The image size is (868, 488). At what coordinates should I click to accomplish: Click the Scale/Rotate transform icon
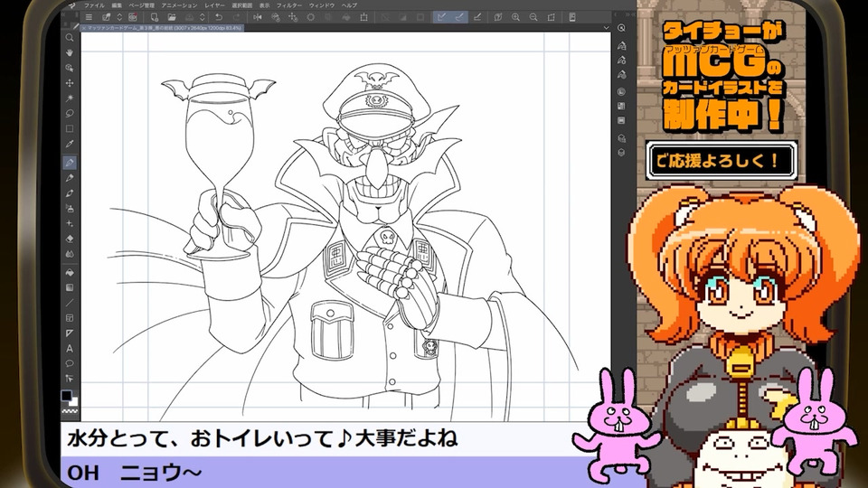pyautogui.click(x=363, y=17)
